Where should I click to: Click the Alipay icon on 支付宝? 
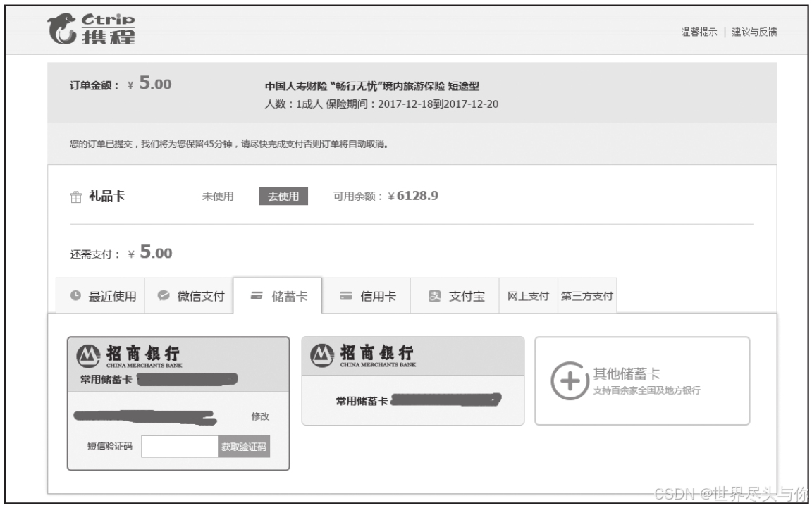(x=434, y=296)
